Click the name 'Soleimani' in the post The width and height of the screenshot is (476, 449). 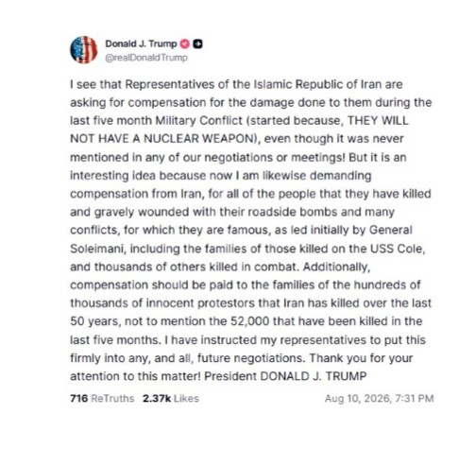click(x=98, y=249)
